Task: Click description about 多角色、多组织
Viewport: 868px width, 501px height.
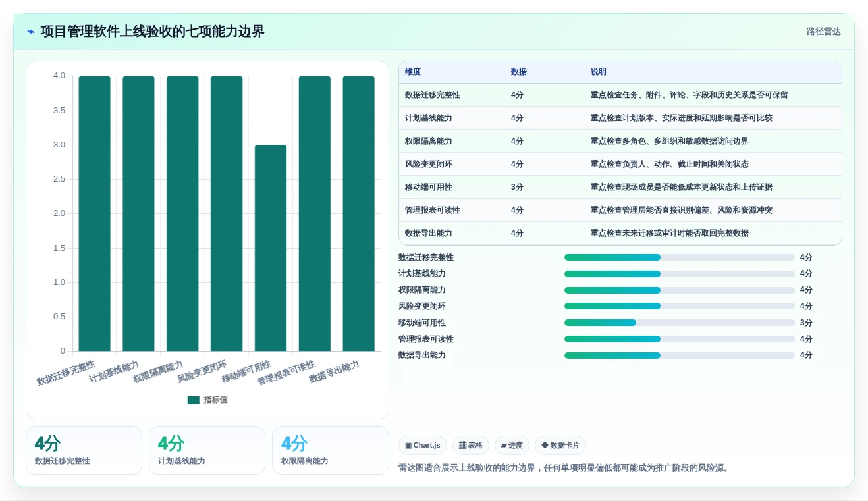Action: click(x=670, y=141)
